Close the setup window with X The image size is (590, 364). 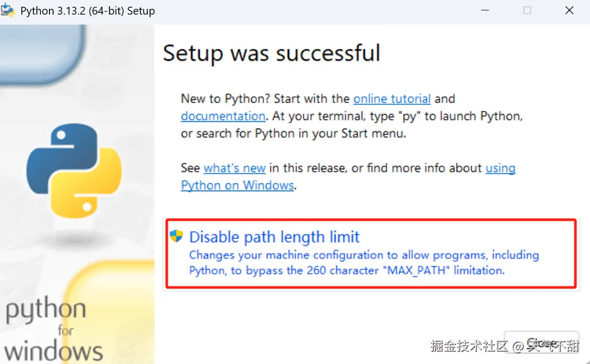(x=569, y=10)
